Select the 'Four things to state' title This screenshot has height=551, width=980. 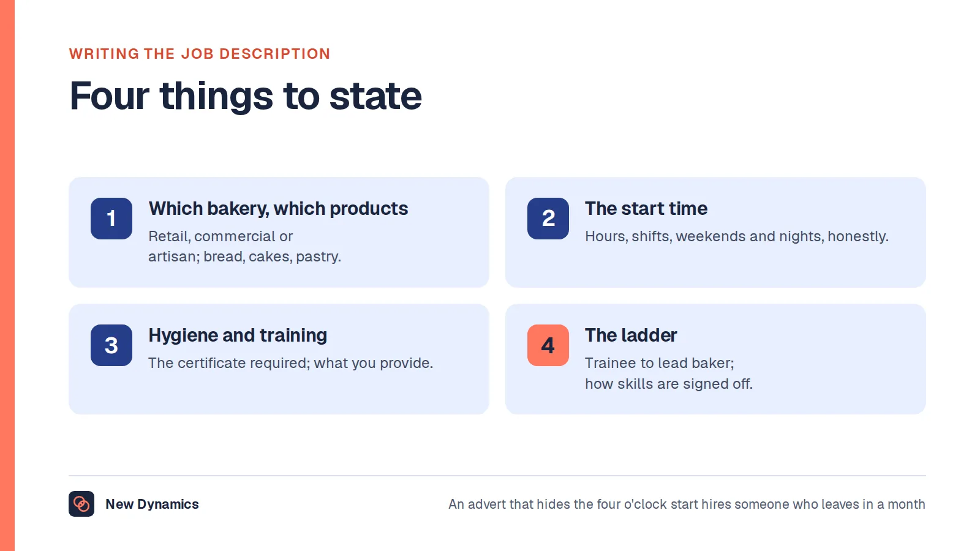(x=246, y=96)
